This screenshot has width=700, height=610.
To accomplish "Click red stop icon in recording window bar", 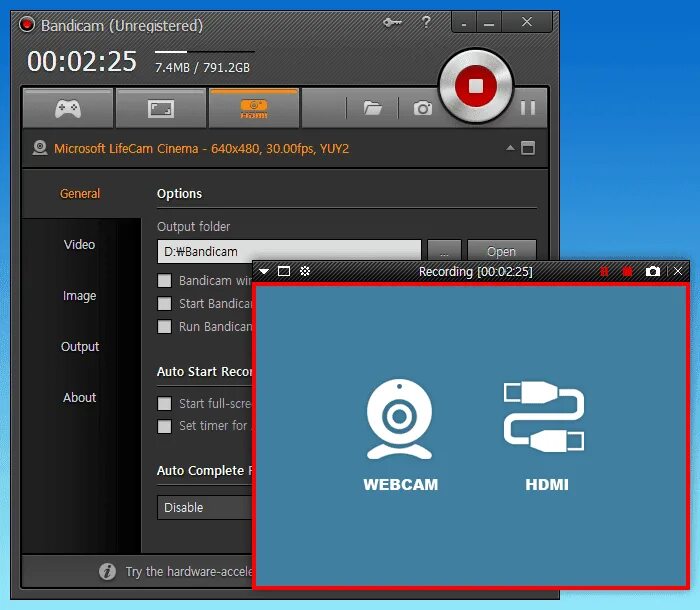I will click(627, 271).
